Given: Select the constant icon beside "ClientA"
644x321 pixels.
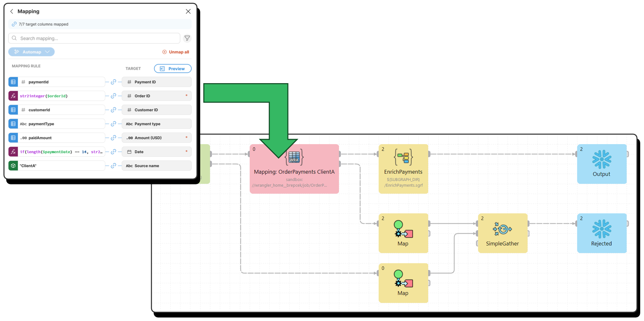Looking at the screenshot, I should 13,166.
